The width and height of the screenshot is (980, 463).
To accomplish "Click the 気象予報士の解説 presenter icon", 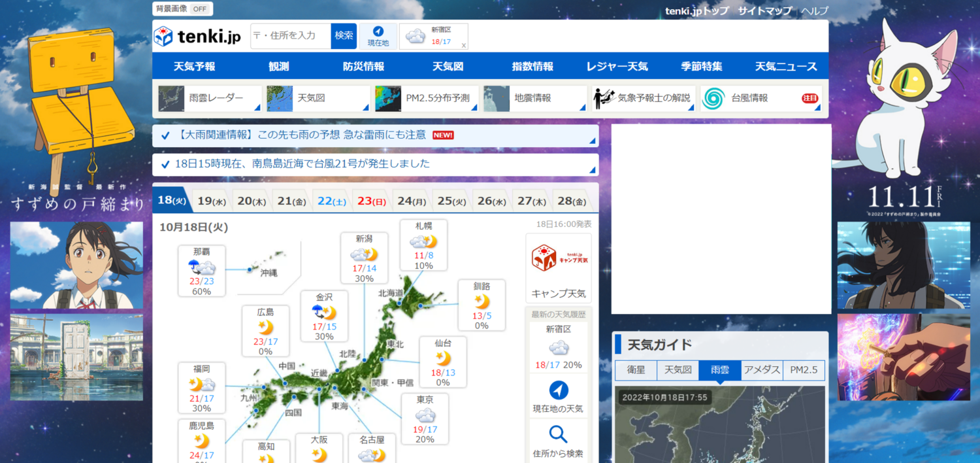I will point(604,98).
